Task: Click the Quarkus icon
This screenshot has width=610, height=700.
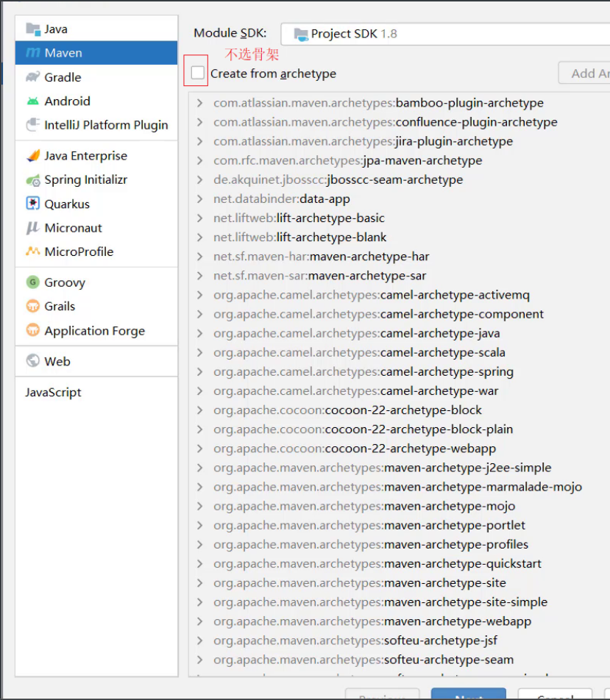Action: [33, 204]
